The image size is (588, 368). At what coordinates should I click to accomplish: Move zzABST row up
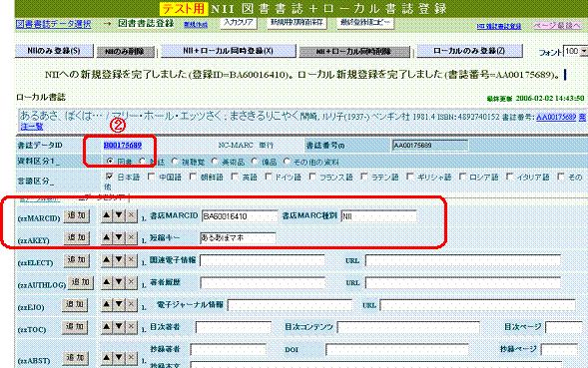tap(107, 357)
